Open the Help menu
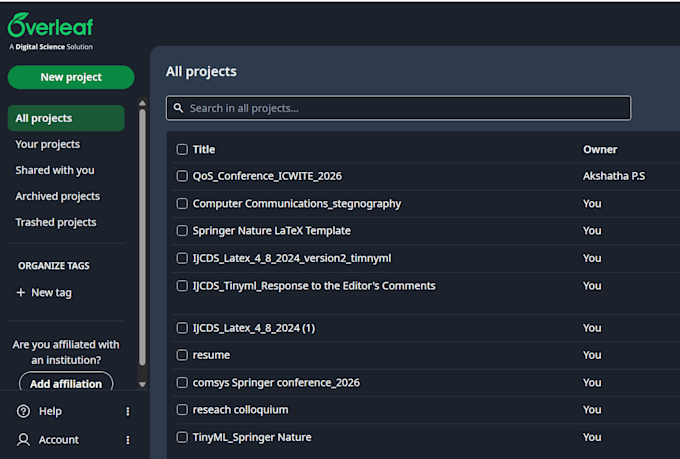 (x=50, y=411)
